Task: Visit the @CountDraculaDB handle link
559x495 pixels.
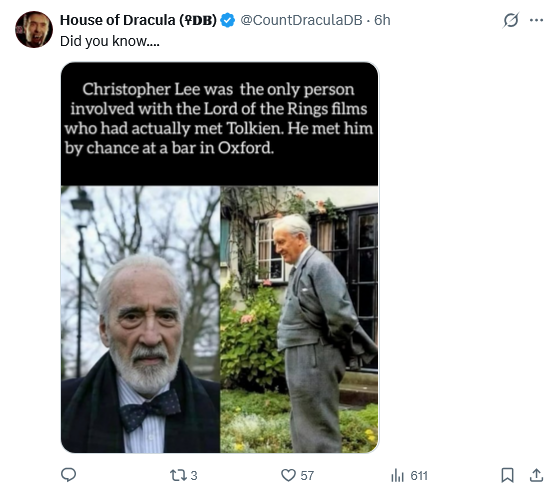Action: tap(301, 20)
